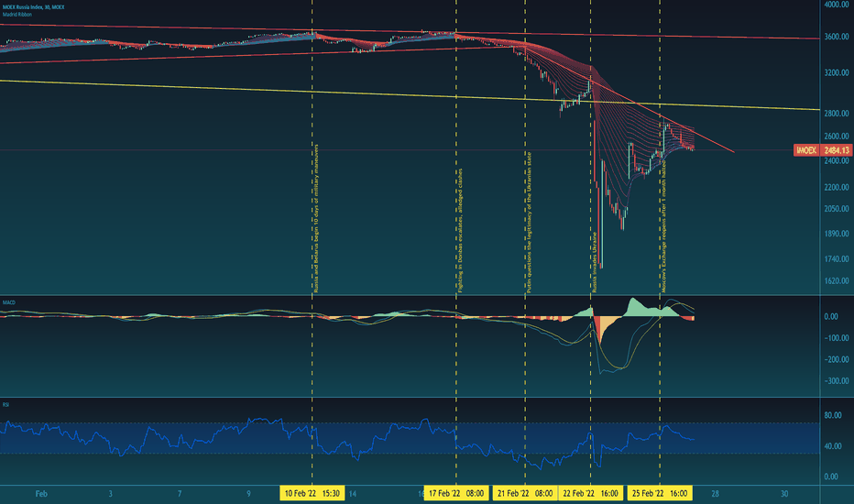Click the -200.00 MACD scale value

tap(837, 359)
